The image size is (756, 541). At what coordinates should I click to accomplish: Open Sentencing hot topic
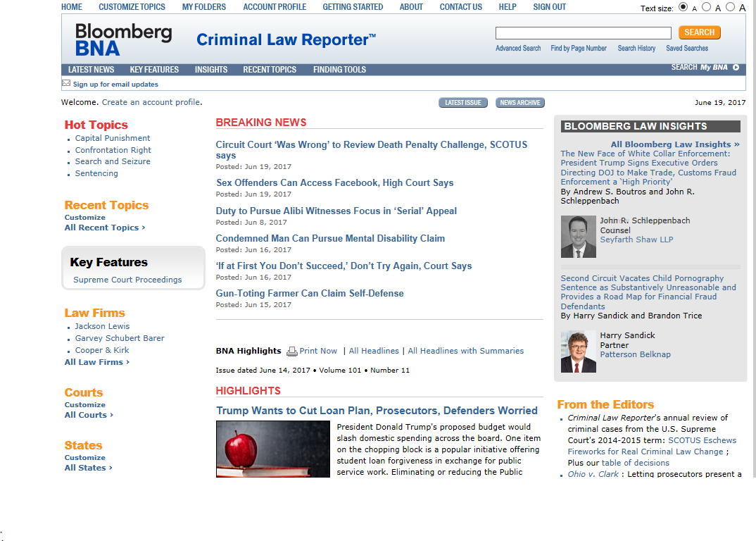pos(96,173)
